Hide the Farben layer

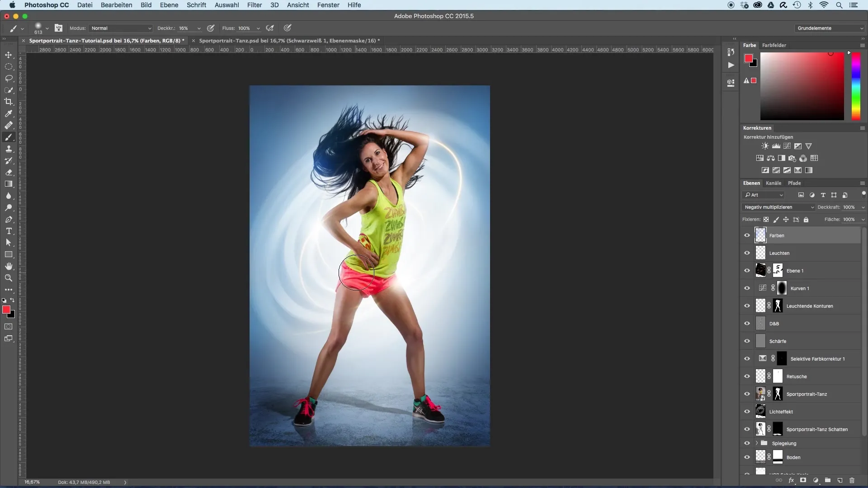click(747, 235)
